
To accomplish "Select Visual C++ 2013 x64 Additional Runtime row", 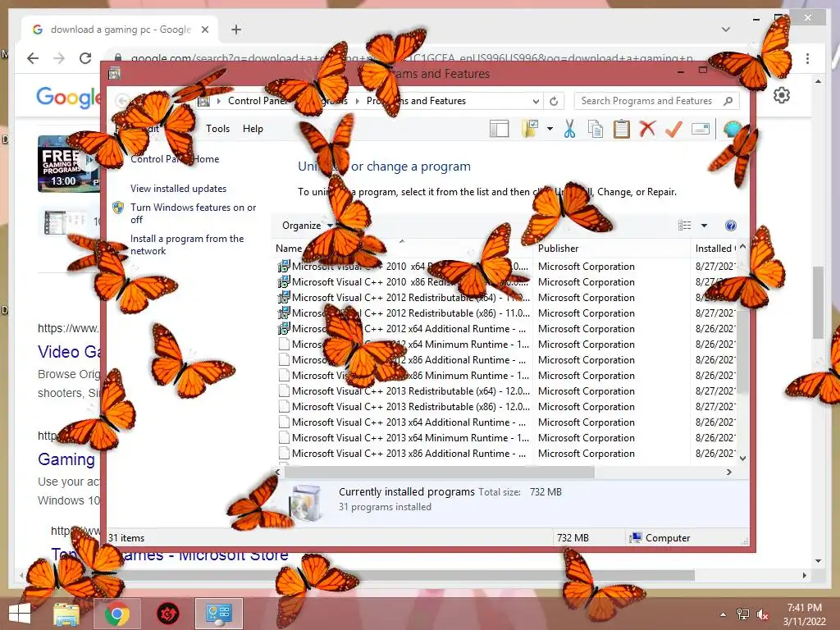I will [x=507, y=422].
